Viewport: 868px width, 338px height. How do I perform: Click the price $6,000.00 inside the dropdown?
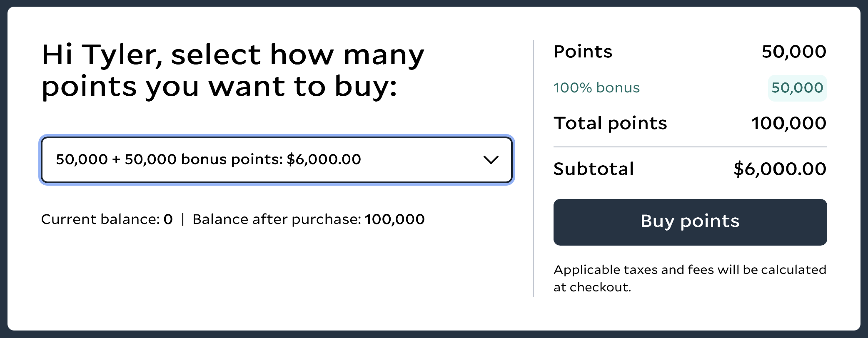pyautogui.click(x=323, y=159)
